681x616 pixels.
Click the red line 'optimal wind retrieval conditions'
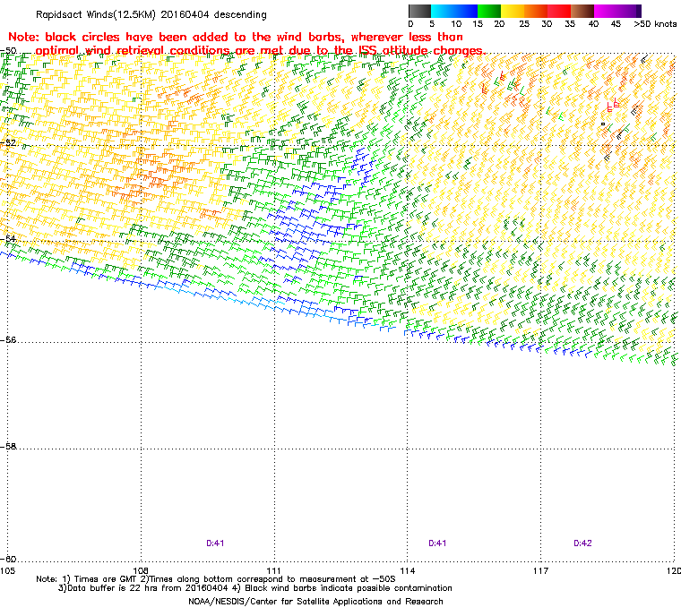261,50
